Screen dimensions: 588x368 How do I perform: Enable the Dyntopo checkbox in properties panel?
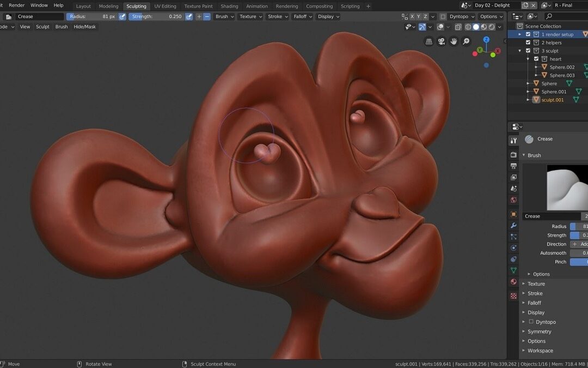pos(531,322)
